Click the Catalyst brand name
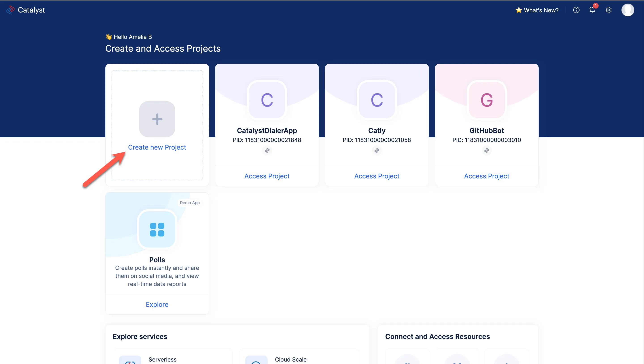 [x=31, y=10]
